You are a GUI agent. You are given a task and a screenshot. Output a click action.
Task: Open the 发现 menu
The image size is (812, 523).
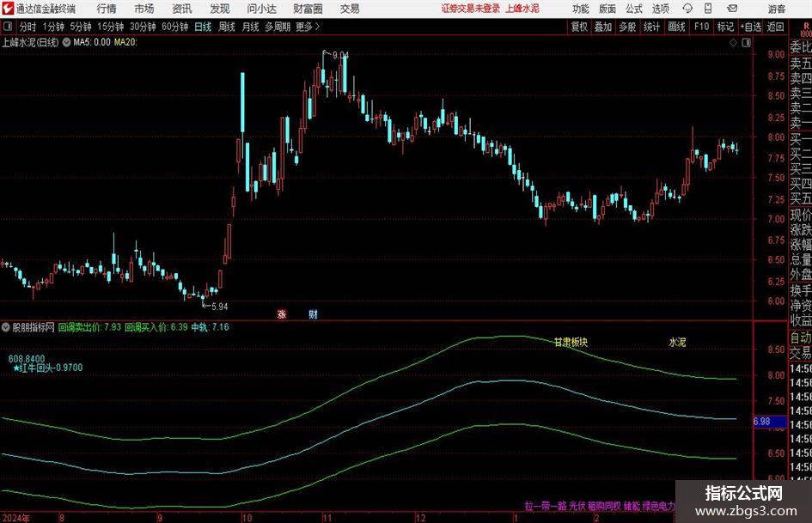pos(220,9)
